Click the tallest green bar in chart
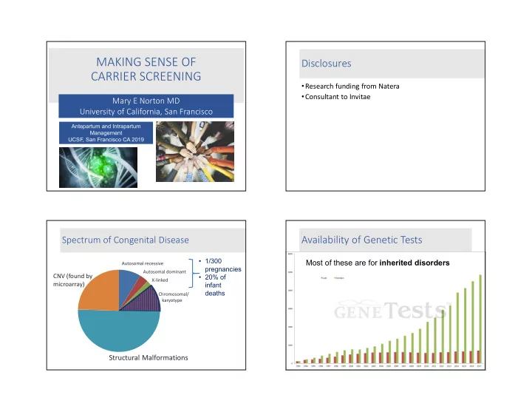This screenshot has height=412, width=532. point(480,319)
